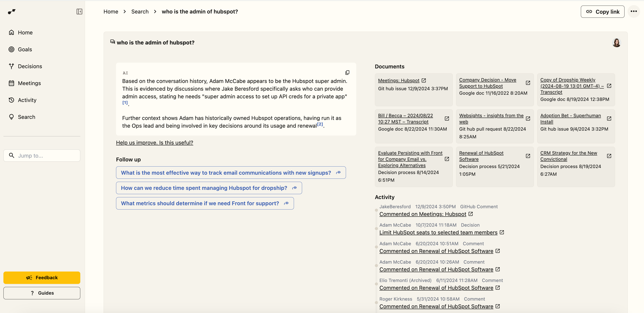
Task: Open Bill / Becca 2024/08/22 Transcript document
Action: pyautogui.click(x=405, y=119)
